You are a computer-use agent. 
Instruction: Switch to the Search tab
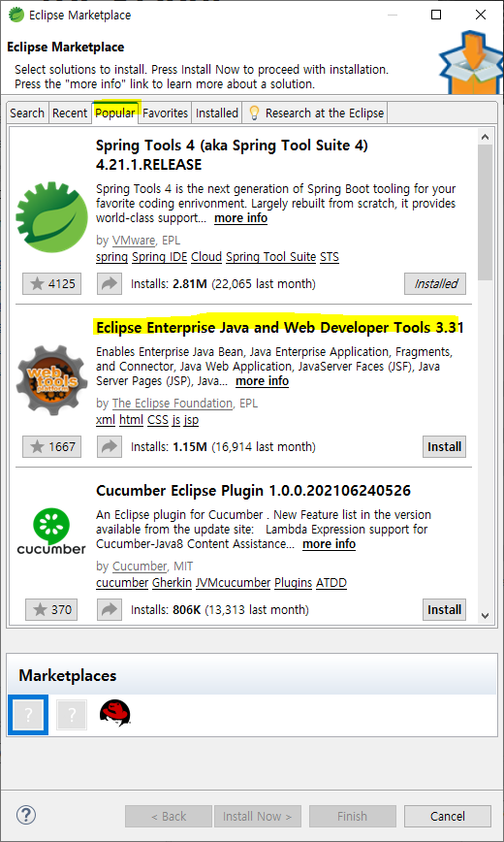click(27, 113)
